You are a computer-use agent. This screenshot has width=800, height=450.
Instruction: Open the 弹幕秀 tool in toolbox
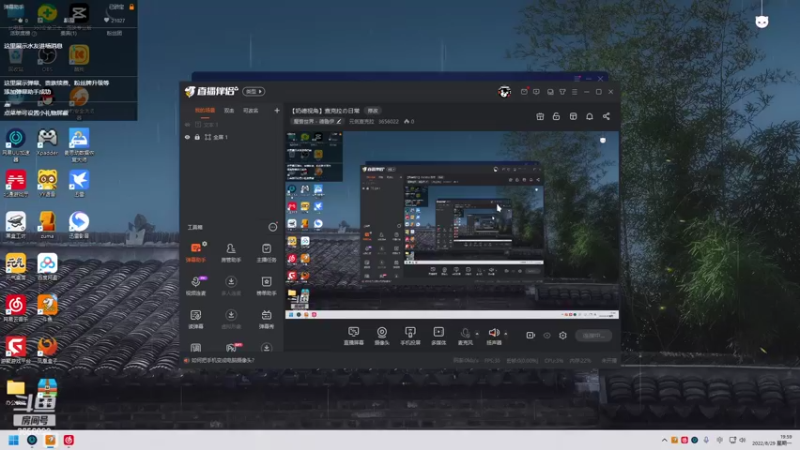click(266, 319)
